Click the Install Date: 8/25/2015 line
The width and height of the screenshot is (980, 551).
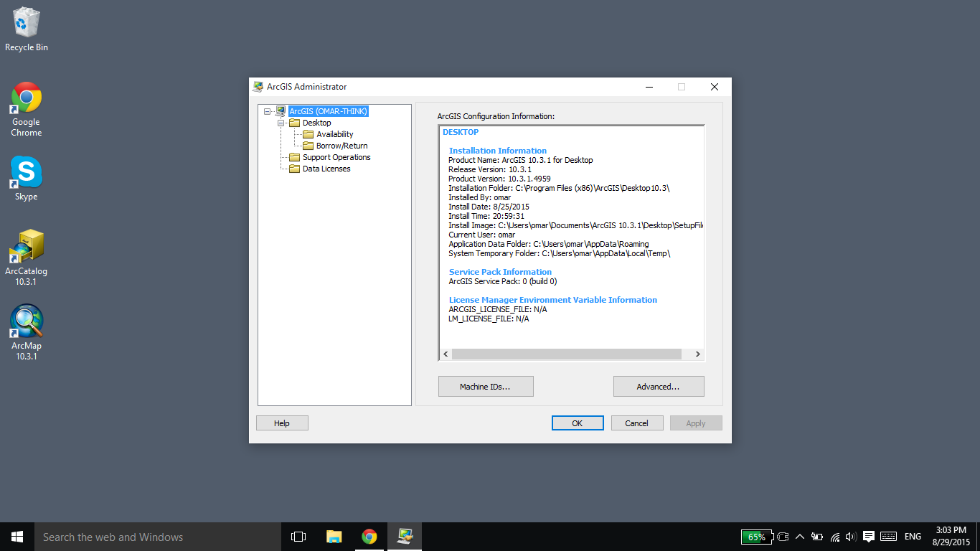point(489,207)
